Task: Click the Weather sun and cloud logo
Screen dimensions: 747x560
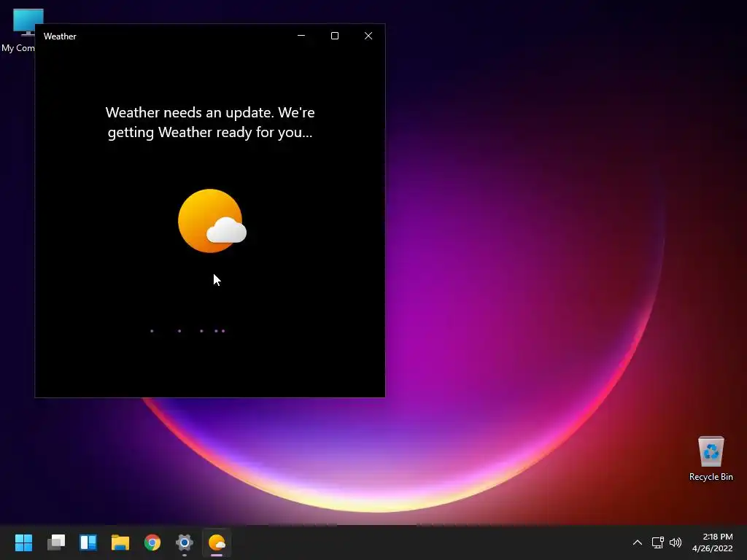Action: [212, 221]
